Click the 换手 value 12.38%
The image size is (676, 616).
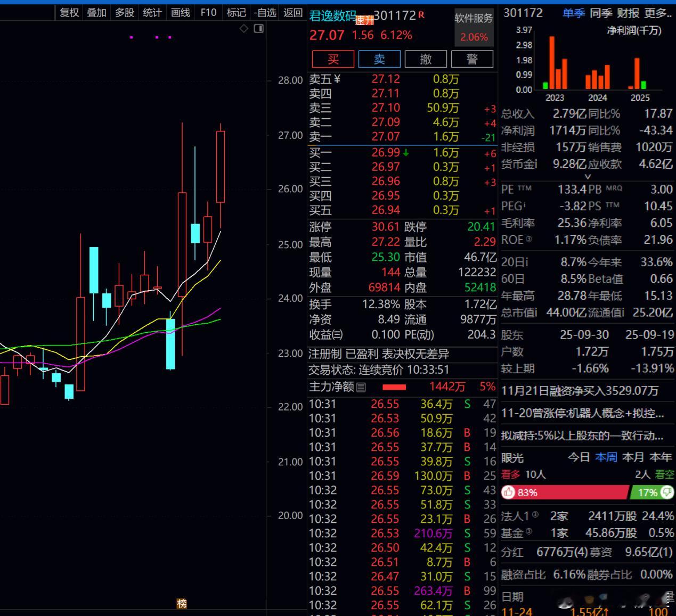click(381, 305)
